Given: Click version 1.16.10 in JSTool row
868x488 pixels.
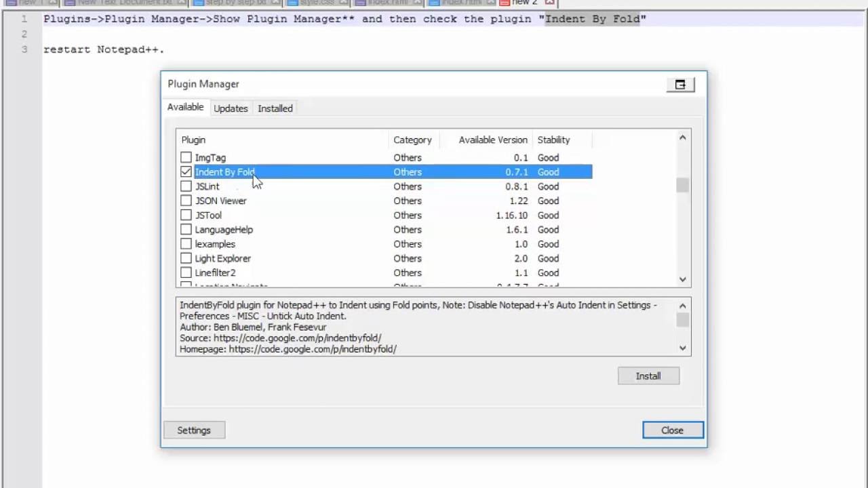Looking at the screenshot, I should 511,215.
